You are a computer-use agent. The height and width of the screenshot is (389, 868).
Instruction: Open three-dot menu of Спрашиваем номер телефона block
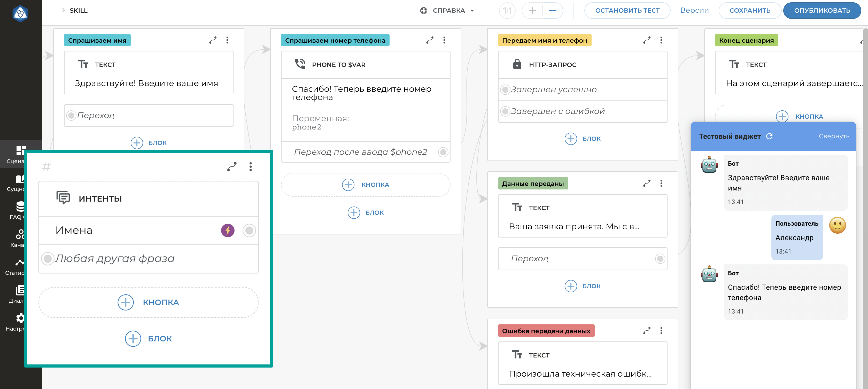[x=444, y=40]
